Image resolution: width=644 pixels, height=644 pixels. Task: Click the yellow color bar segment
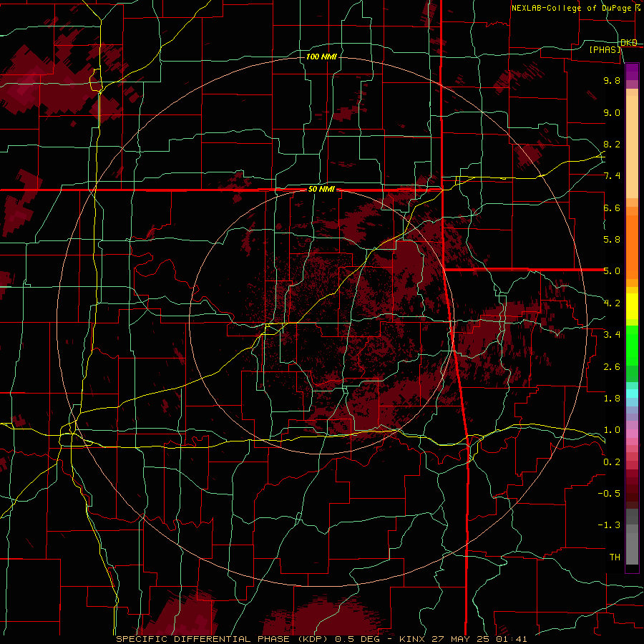pos(632,306)
